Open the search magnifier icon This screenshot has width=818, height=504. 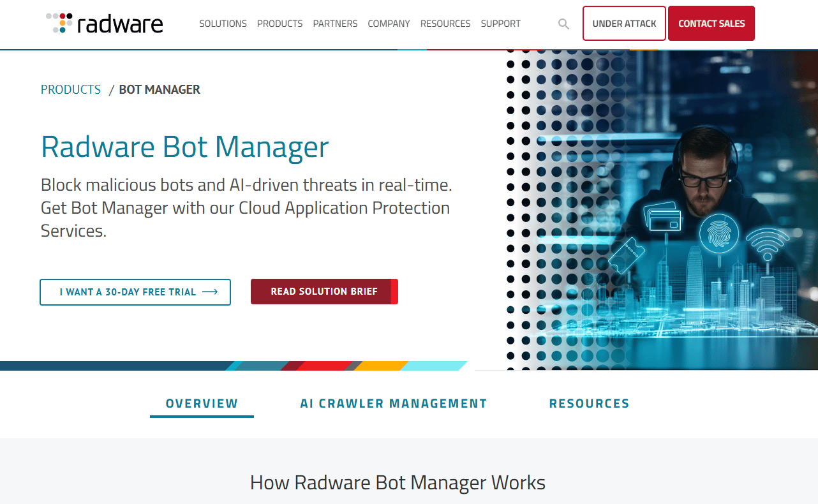(563, 24)
